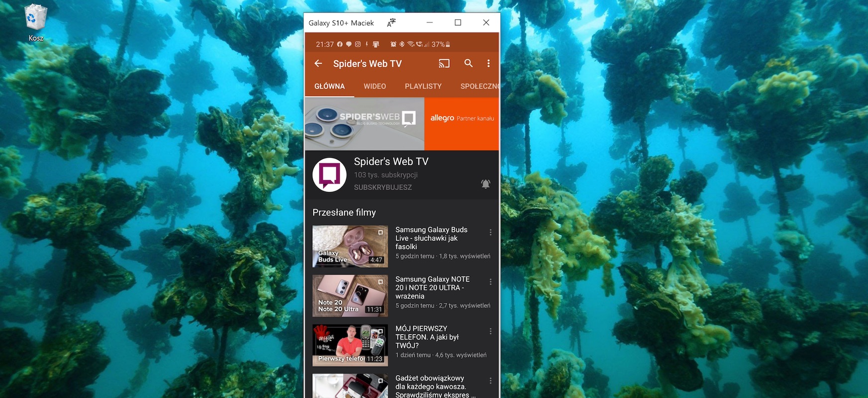Minimize the Galaxy S10+ Maciek window

click(430, 22)
